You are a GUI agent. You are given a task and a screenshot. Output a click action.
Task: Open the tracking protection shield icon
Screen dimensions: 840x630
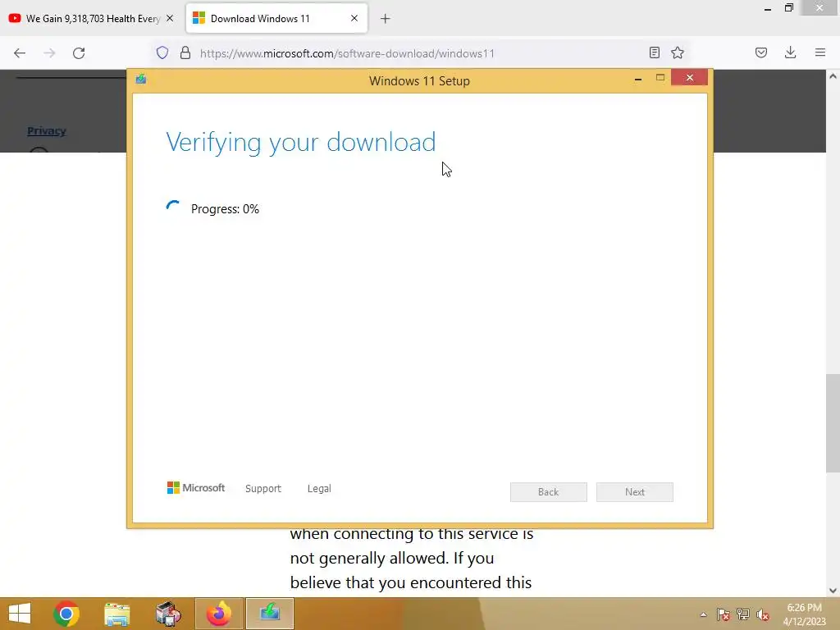162,52
